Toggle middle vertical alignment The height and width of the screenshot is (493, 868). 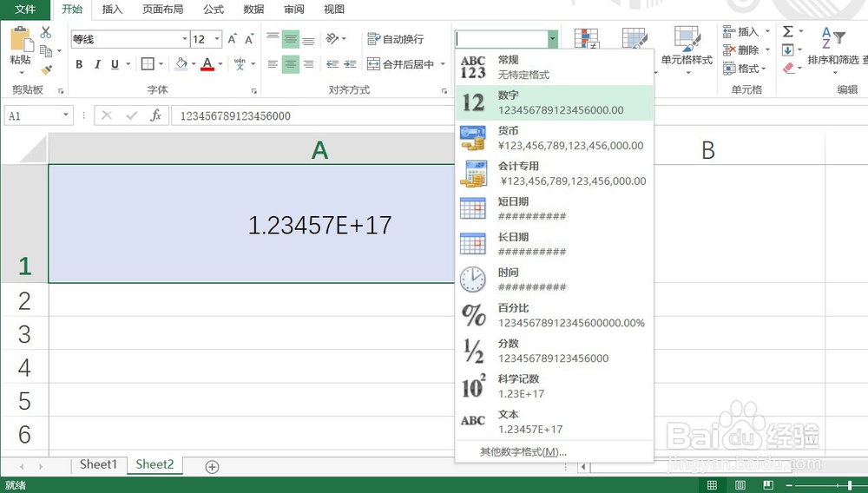291,39
